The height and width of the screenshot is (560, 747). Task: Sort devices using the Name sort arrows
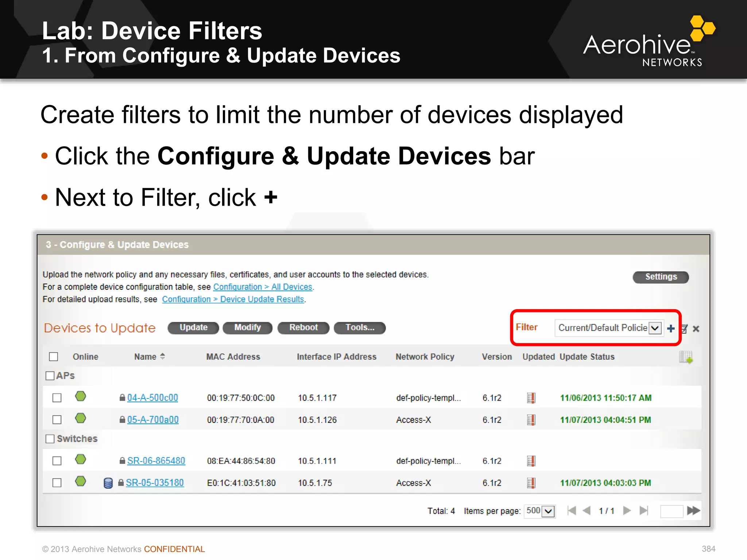[x=163, y=357]
